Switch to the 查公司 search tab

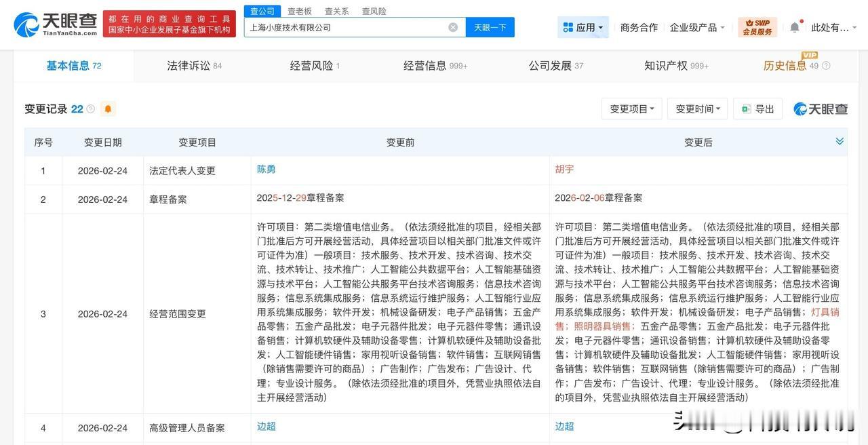(x=262, y=11)
